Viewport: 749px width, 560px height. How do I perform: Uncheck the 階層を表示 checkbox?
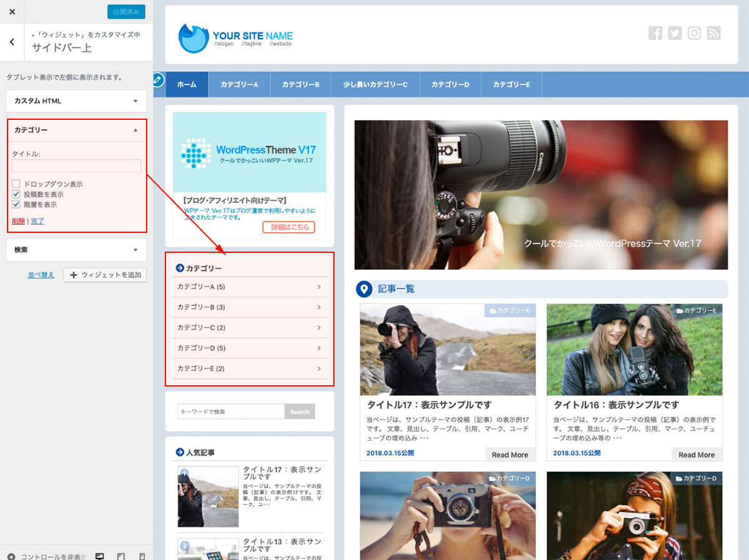coord(16,204)
